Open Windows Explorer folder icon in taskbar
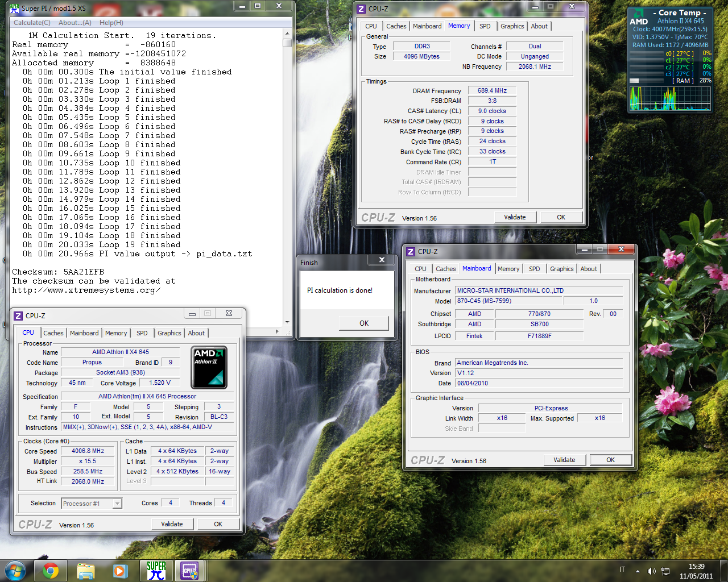Image resolution: width=728 pixels, height=582 pixels. [85, 571]
